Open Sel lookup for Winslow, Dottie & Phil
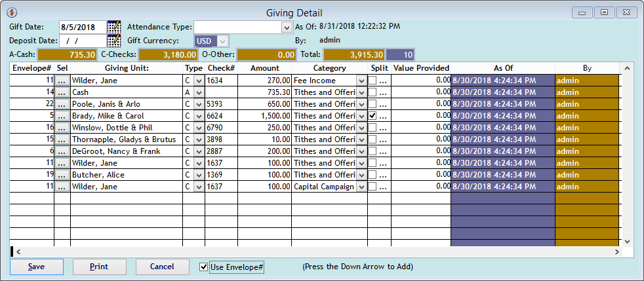644x281 pixels. pyautogui.click(x=62, y=128)
